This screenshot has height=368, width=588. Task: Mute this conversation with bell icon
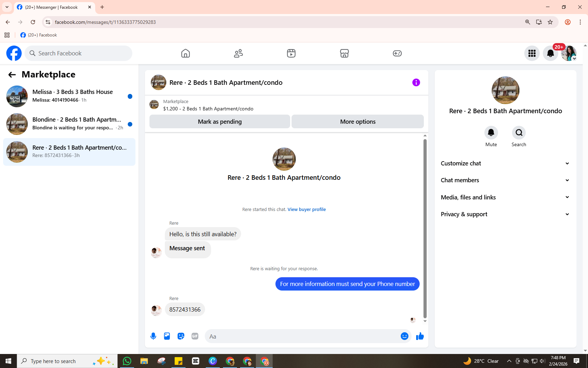[491, 132]
